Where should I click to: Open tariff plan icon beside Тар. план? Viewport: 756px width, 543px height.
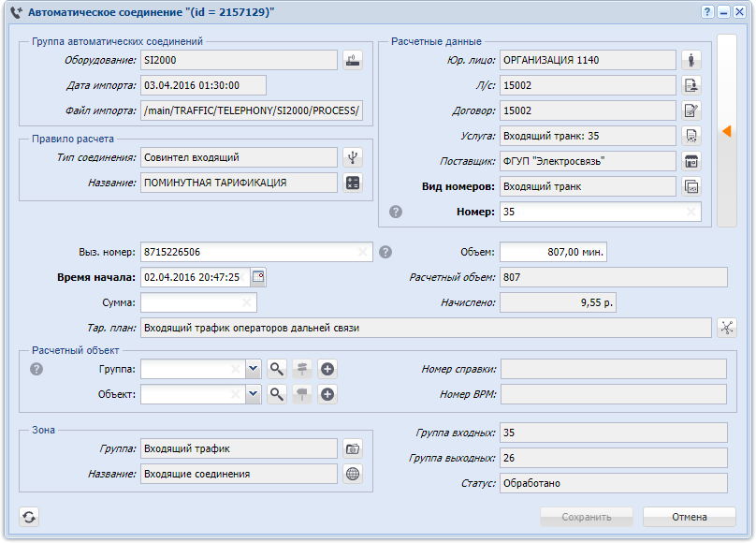727,328
